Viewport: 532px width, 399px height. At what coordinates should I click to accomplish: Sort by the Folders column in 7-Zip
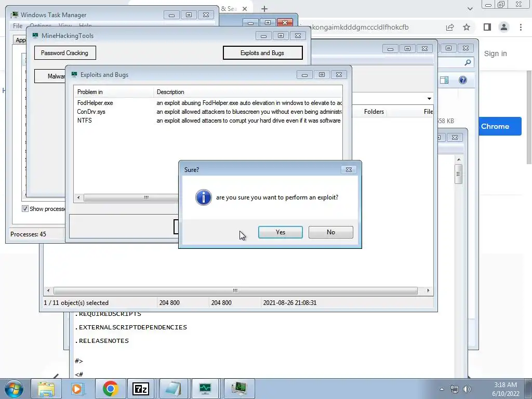[374, 112]
